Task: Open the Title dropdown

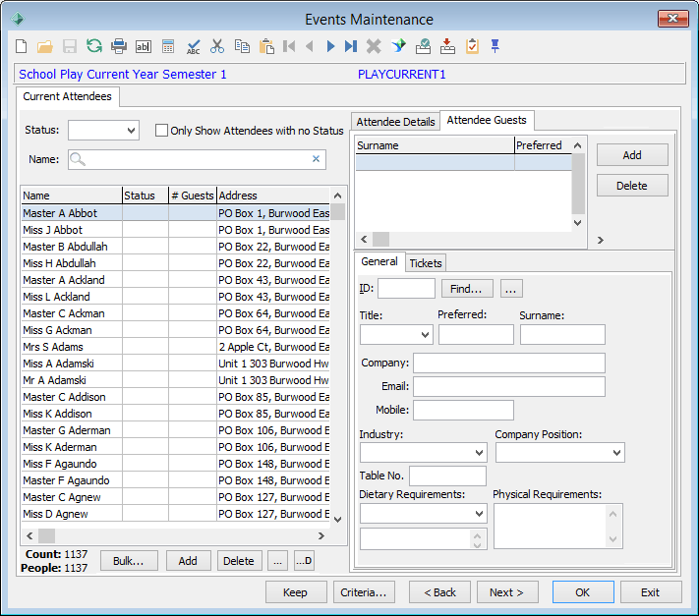Action: click(426, 334)
